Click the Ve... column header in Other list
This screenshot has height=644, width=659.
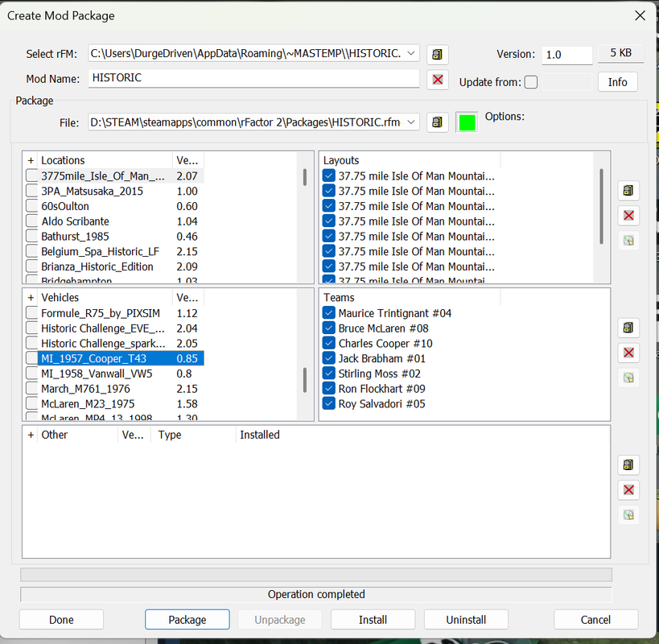click(x=134, y=435)
